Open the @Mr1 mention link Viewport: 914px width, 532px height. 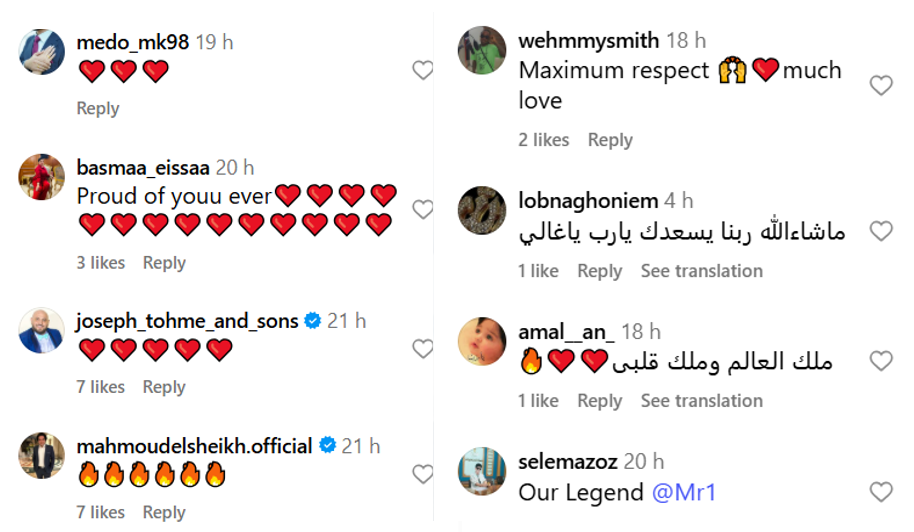pos(684,492)
